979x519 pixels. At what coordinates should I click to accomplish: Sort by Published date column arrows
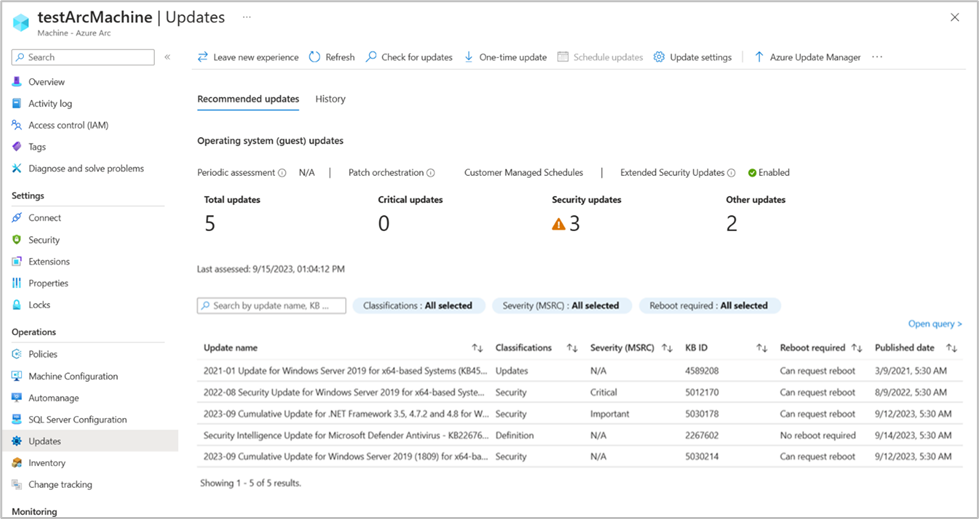952,348
